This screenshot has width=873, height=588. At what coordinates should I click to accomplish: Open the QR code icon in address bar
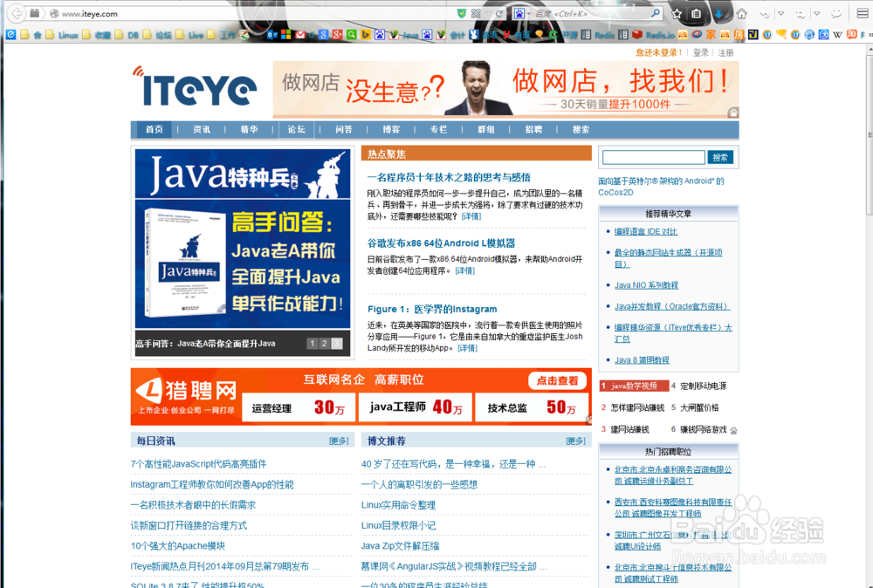pos(476,13)
